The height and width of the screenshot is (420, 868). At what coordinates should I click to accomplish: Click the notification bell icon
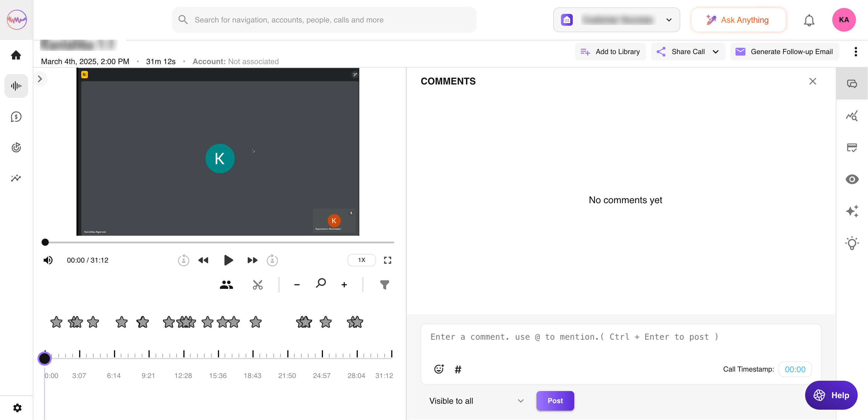[x=809, y=20]
